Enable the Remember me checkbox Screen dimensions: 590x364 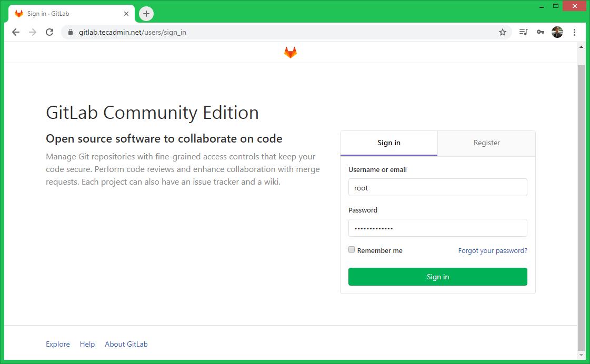(x=352, y=249)
